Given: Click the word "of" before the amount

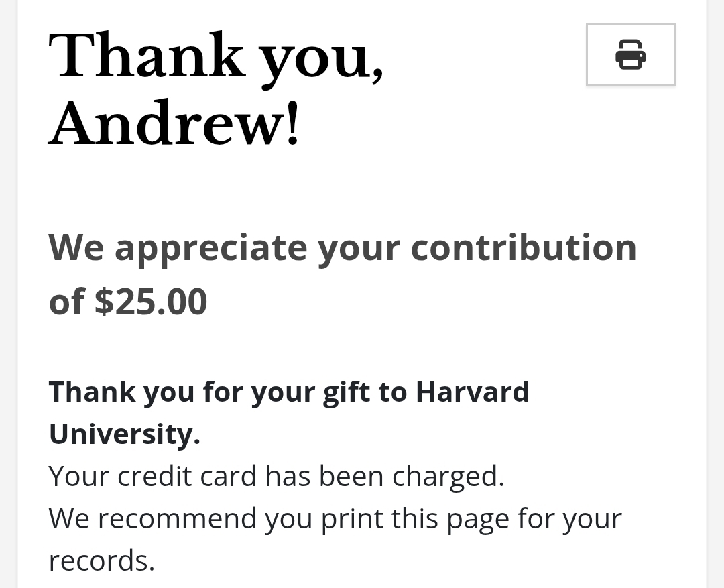Looking at the screenshot, I should click(66, 302).
